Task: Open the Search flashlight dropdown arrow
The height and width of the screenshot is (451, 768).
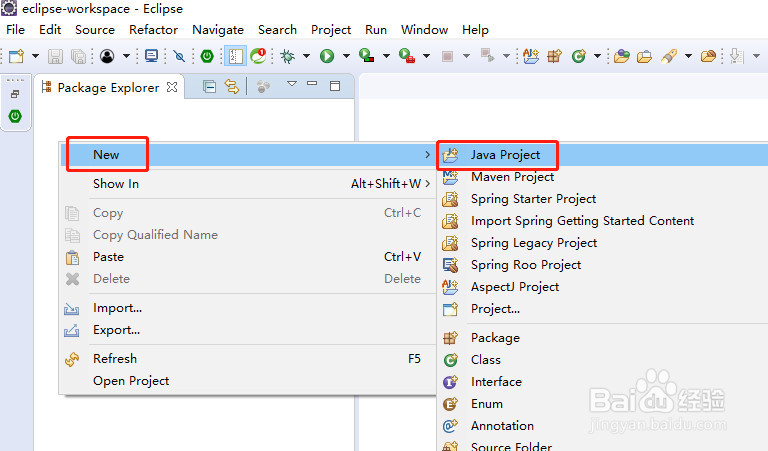Action: tap(688, 56)
